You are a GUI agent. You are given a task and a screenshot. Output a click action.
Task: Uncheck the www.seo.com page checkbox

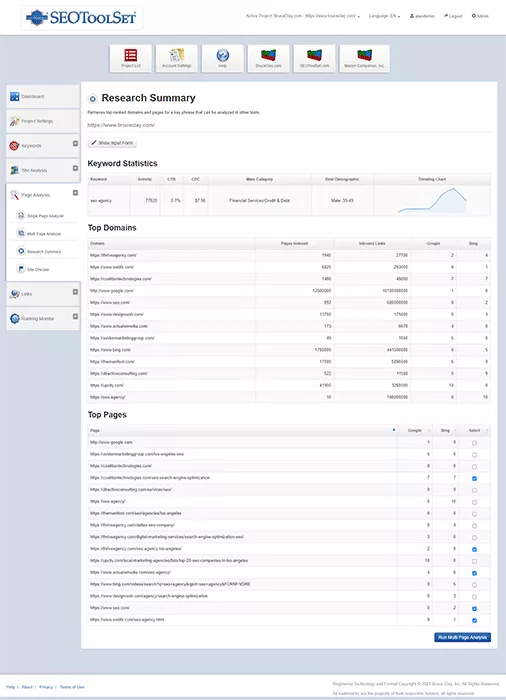pyautogui.click(x=474, y=608)
